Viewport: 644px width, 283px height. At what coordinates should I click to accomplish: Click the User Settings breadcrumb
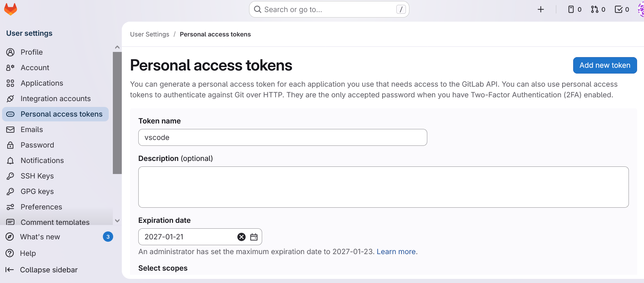(150, 34)
